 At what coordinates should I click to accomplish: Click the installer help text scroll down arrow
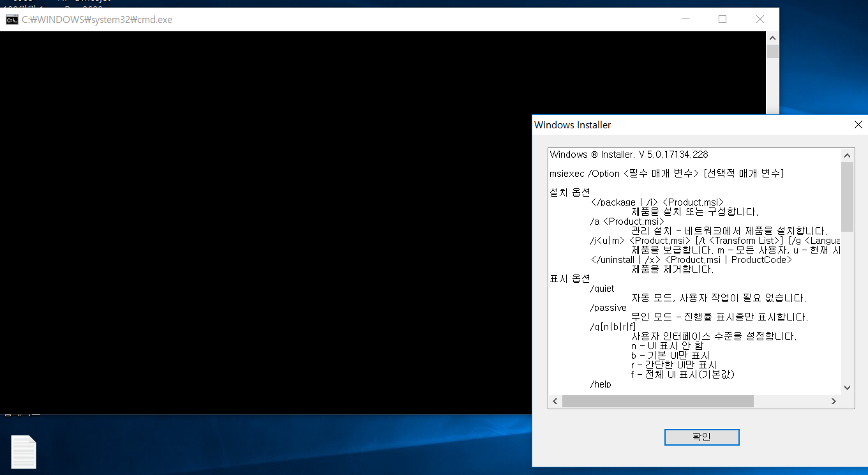tap(848, 388)
